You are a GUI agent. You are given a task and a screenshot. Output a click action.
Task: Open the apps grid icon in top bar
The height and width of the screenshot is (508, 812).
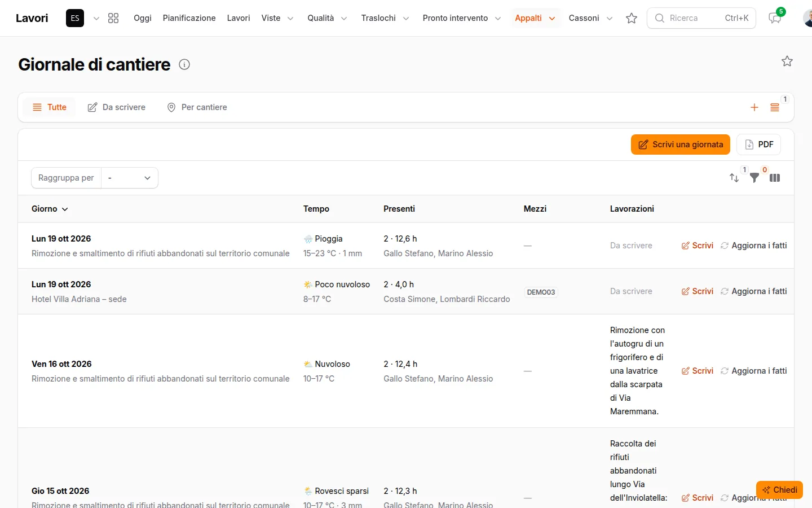point(113,18)
